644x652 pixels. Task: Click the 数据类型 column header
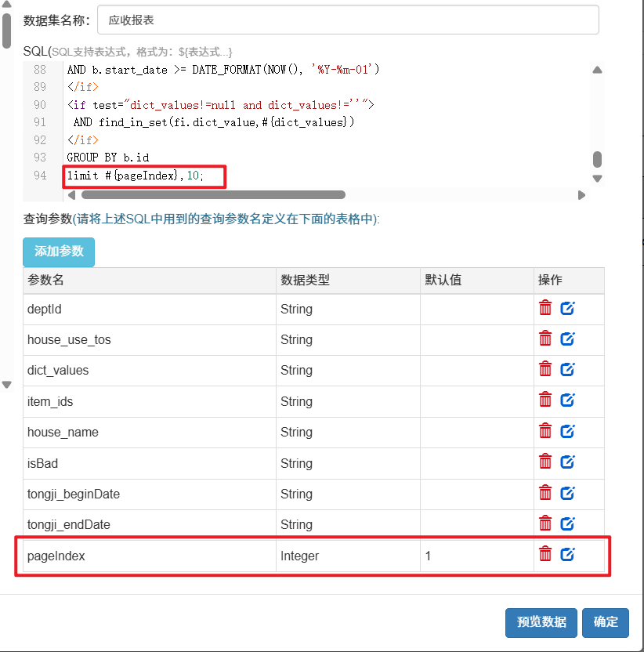[x=349, y=281]
